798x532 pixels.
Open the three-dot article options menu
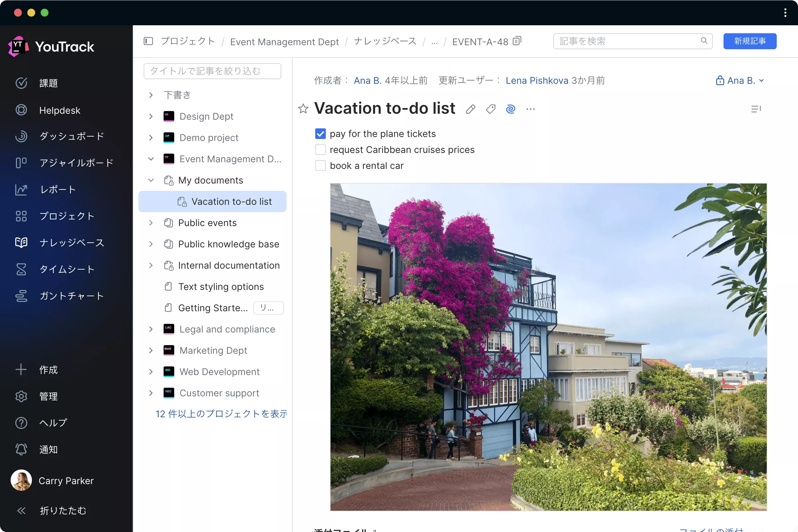(x=530, y=109)
